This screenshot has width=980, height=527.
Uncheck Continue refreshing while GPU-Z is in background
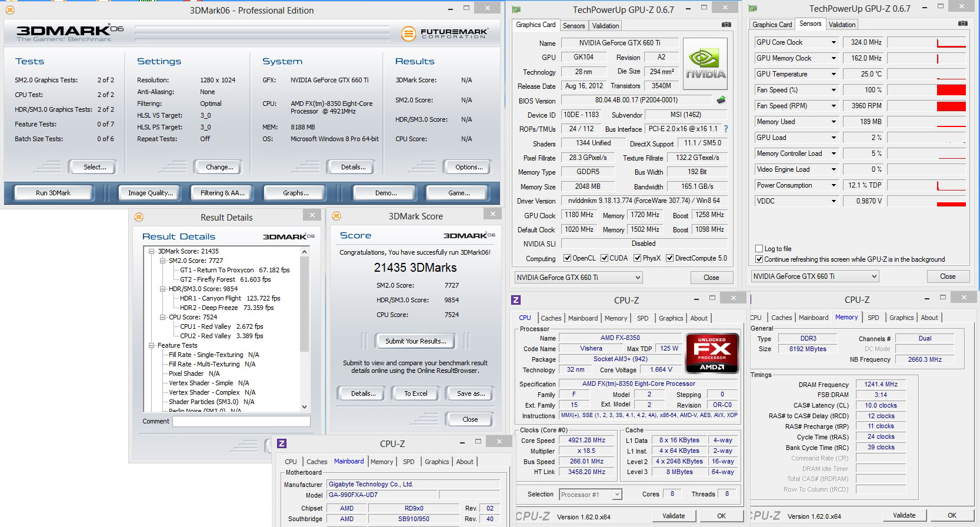pyautogui.click(x=759, y=259)
